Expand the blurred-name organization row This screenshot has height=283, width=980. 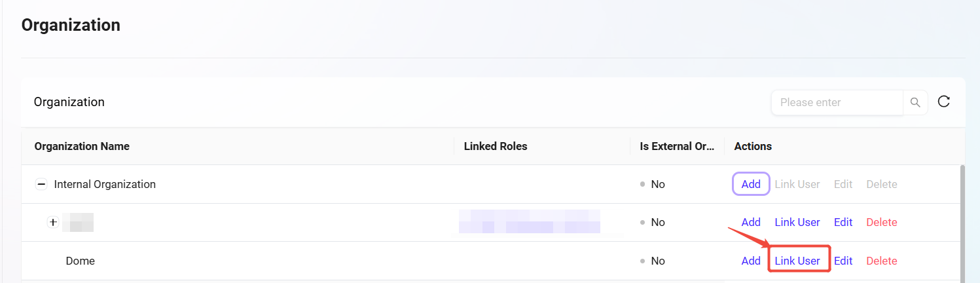pyautogui.click(x=53, y=223)
